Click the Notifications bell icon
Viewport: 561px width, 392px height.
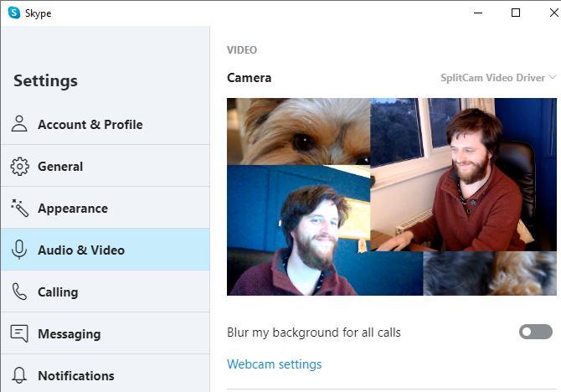19,375
